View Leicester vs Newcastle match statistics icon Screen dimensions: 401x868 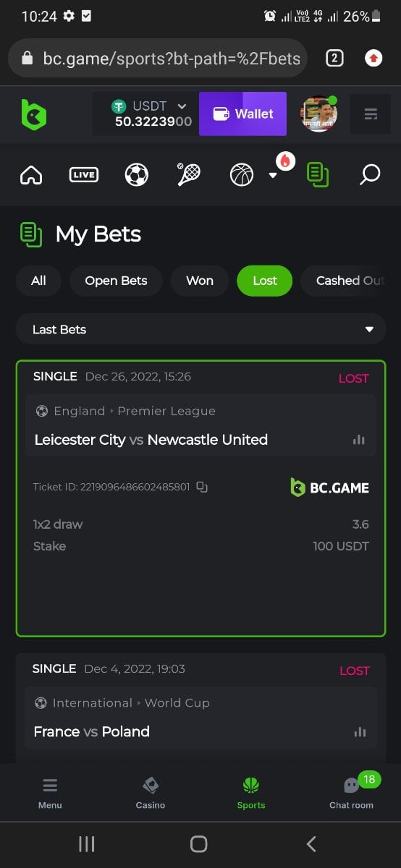click(359, 440)
